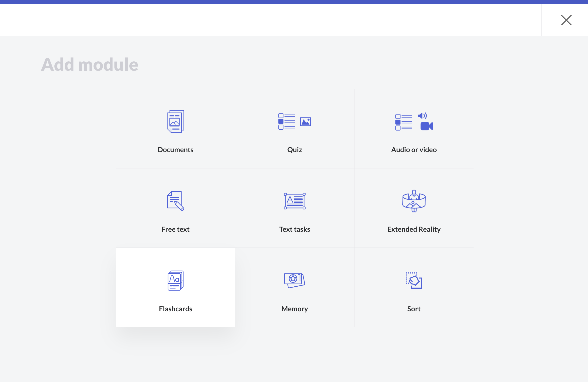Screen dimensions: 588x382
Task: Select the Quiz checklist icon
Action: click(287, 121)
